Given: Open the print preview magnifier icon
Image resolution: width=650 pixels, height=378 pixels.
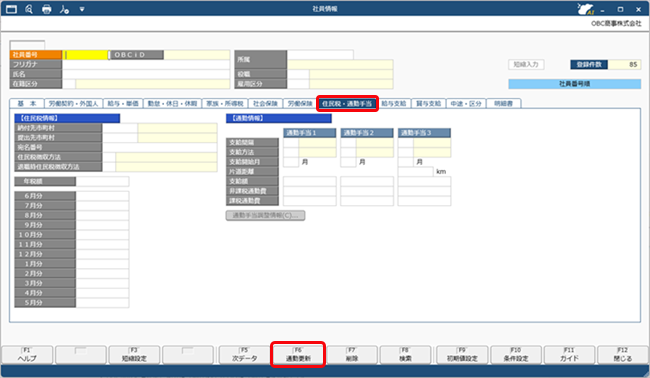Looking at the screenshot, I should pyautogui.click(x=29, y=9).
